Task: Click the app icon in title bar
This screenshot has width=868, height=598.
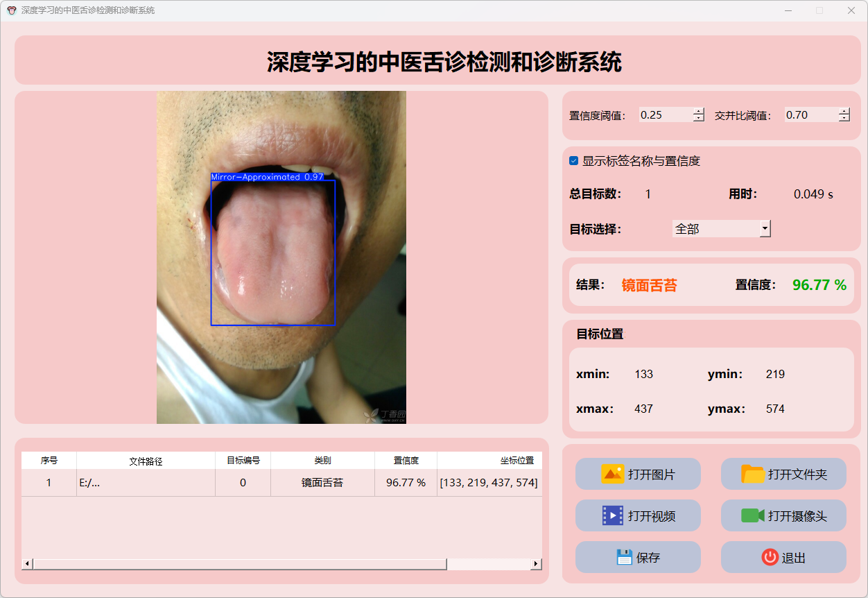Action: [x=11, y=10]
